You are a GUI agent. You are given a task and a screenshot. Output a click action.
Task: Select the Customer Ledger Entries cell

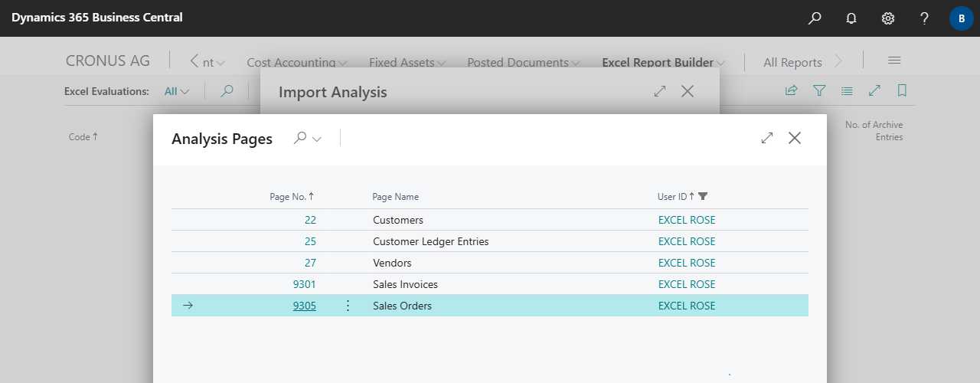click(x=431, y=241)
